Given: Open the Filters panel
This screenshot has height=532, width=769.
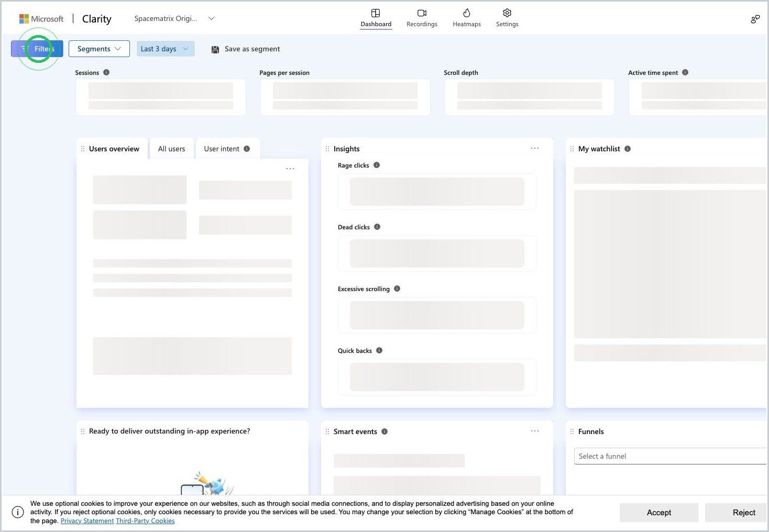Looking at the screenshot, I should coord(37,49).
